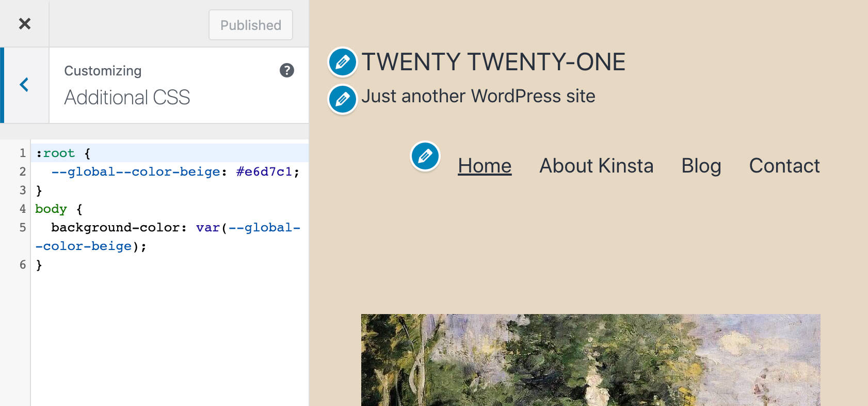This screenshot has width=868, height=406.
Task: Open the Contact menu link
Action: pyautogui.click(x=784, y=166)
